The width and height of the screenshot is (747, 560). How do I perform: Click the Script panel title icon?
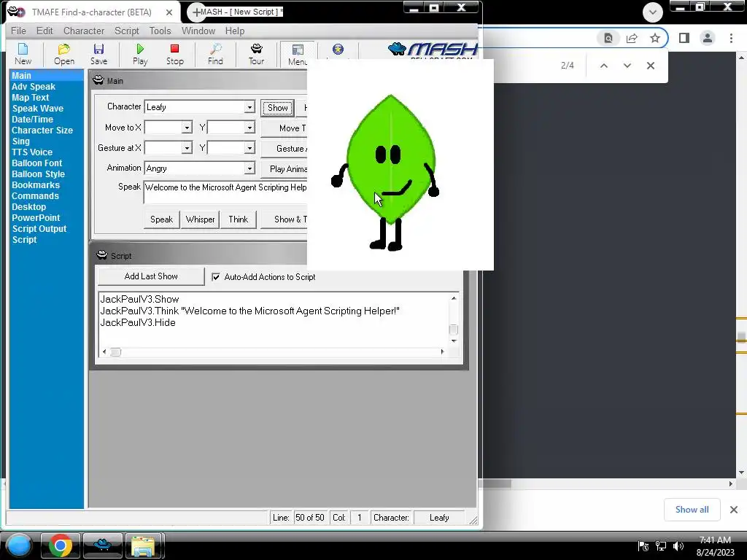[x=102, y=254]
